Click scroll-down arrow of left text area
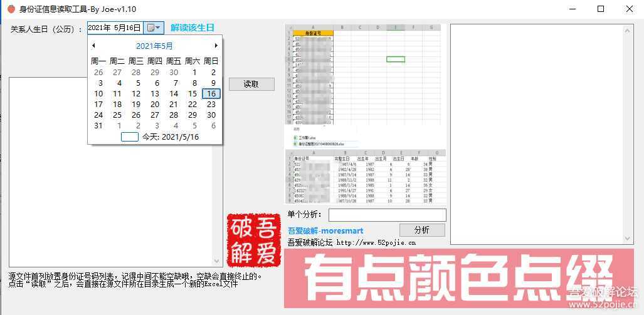This screenshot has width=644, height=315. coord(217,261)
